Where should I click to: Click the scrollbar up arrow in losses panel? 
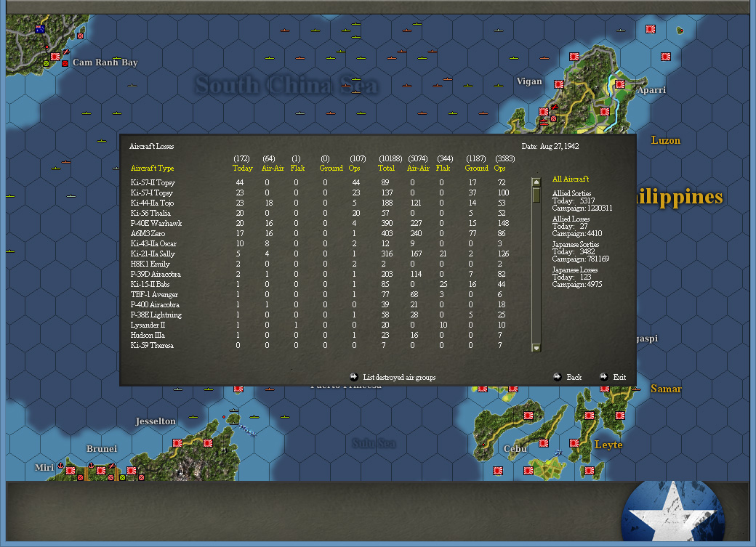[536, 182]
